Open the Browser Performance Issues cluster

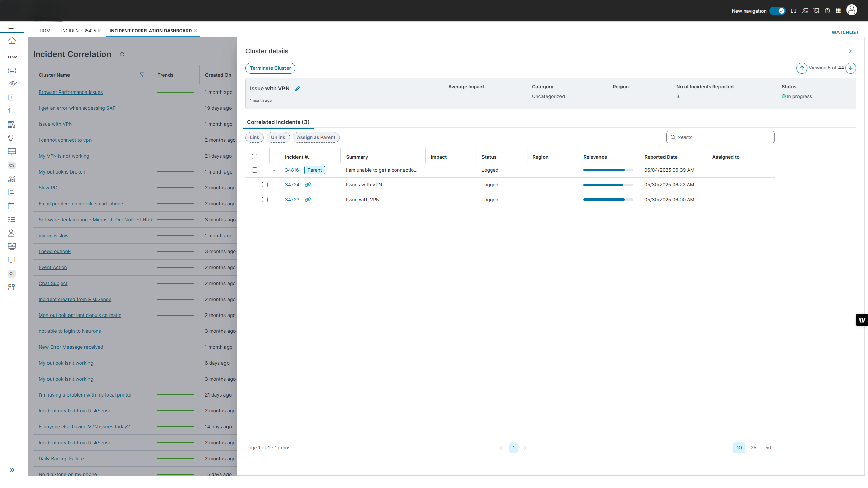click(x=71, y=92)
